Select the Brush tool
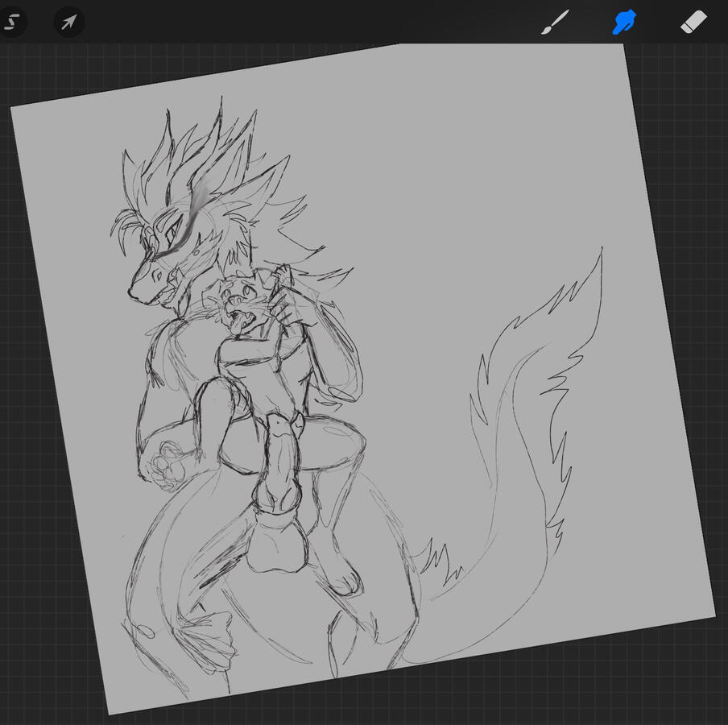Screen dimensions: 728x725 [555, 23]
